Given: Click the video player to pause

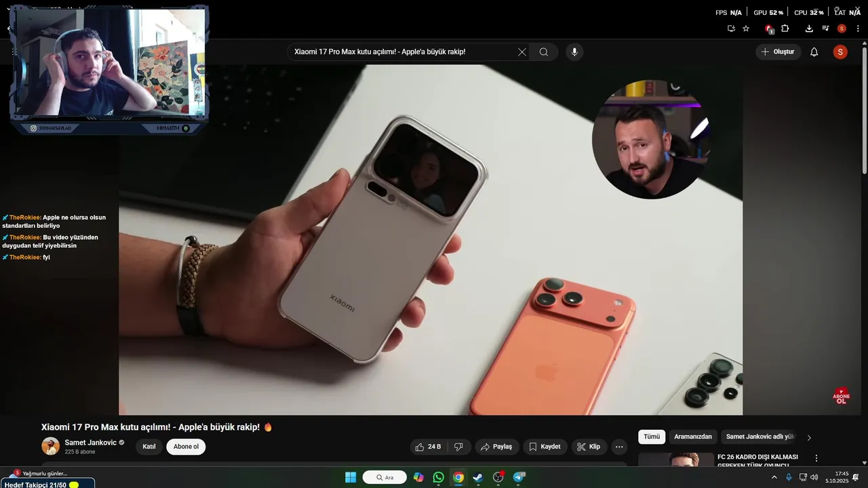Looking at the screenshot, I should click(x=431, y=239).
